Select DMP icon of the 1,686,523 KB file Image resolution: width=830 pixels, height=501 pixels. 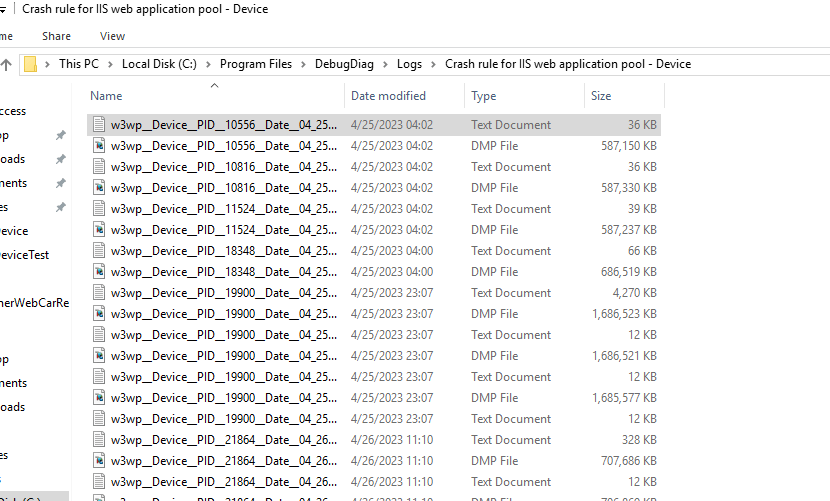(98, 314)
